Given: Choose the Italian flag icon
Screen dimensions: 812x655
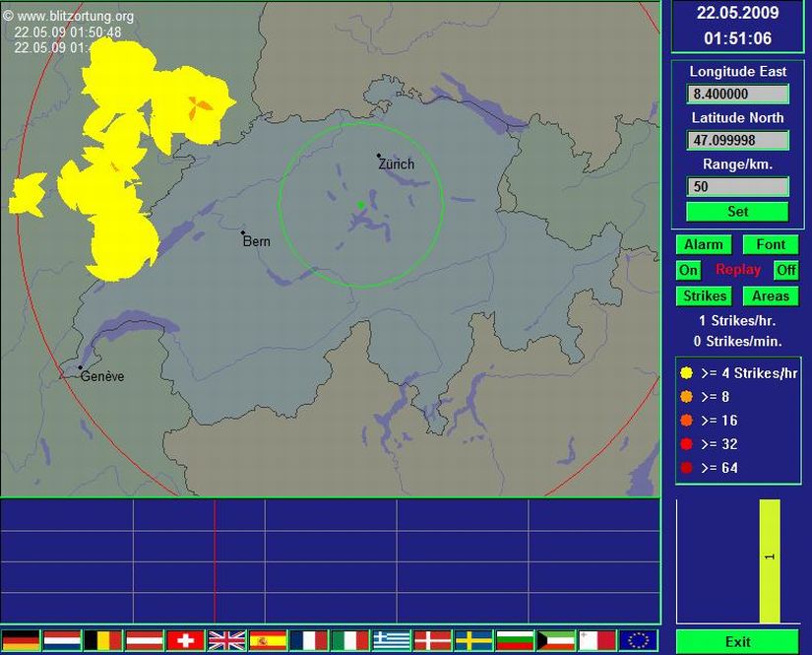Looking at the screenshot, I should (x=350, y=640).
